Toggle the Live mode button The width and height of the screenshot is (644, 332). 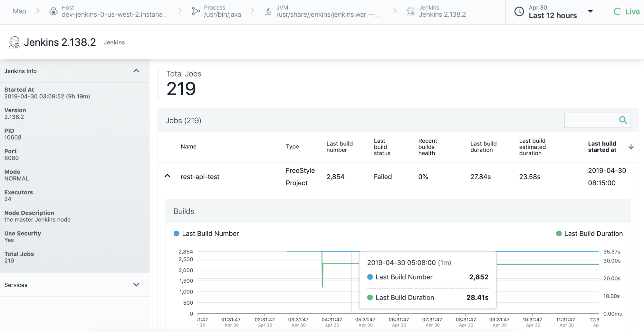[x=627, y=12]
